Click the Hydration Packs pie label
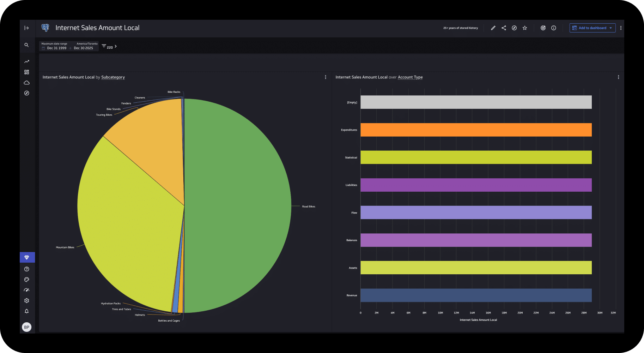Viewport: 644px width, 353px height. tap(111, 304)
